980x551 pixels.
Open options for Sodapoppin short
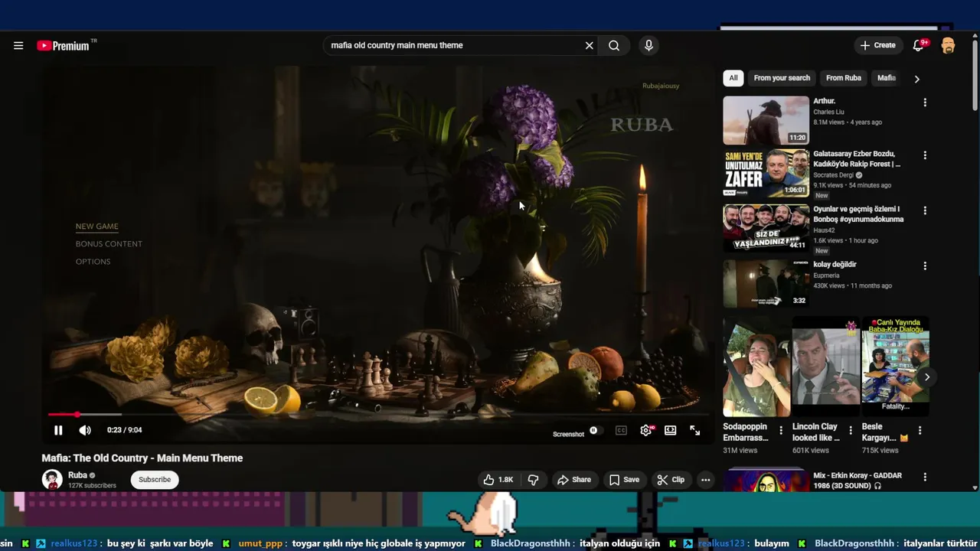click(781, 431)
